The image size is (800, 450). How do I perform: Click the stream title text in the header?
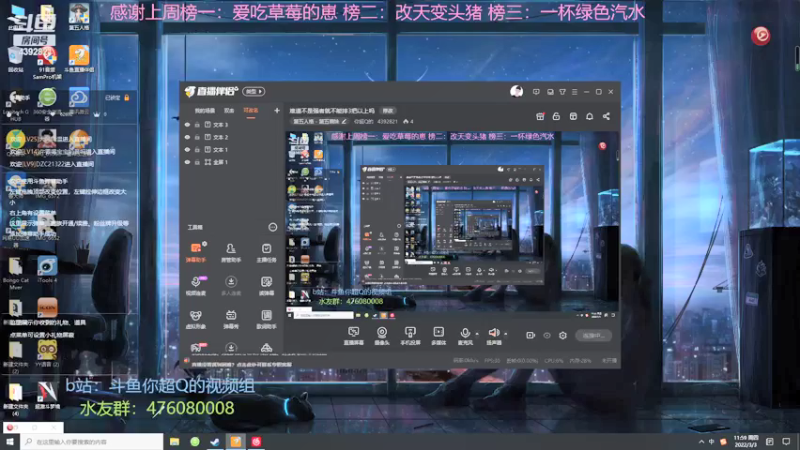pyautogui.click(x=332, y=111)
